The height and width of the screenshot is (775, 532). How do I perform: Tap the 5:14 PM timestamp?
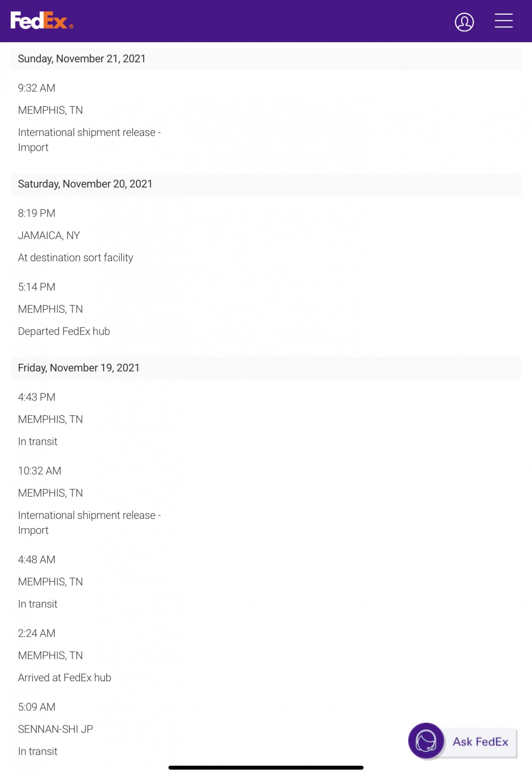(x=37, y=287)
